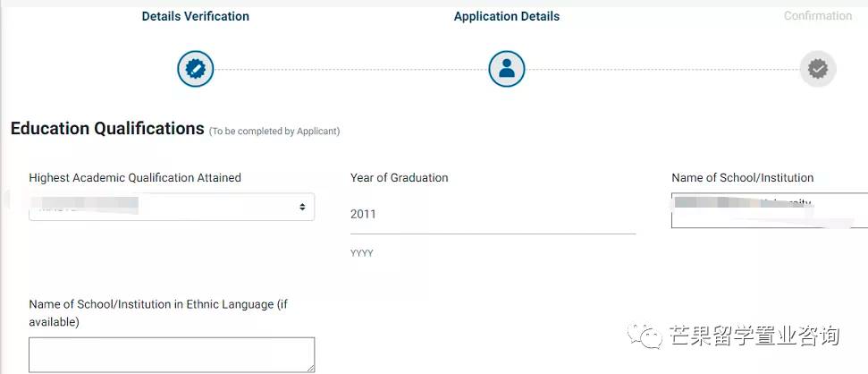This screenshot has height=374, width=868.
Task: Click the Highest Academic Qualification Attained label
Action: (135, 178)
